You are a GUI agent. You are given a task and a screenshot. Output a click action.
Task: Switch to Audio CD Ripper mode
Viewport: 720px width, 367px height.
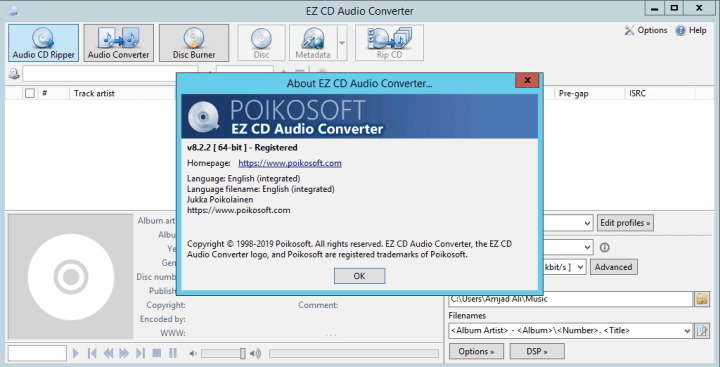coord(44,43)
